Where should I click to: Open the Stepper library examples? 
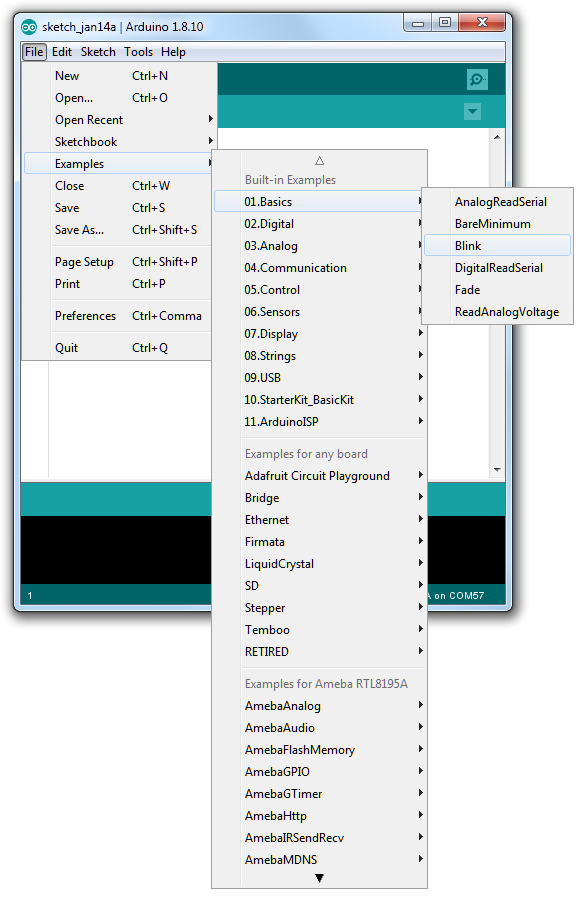(319, 607)
